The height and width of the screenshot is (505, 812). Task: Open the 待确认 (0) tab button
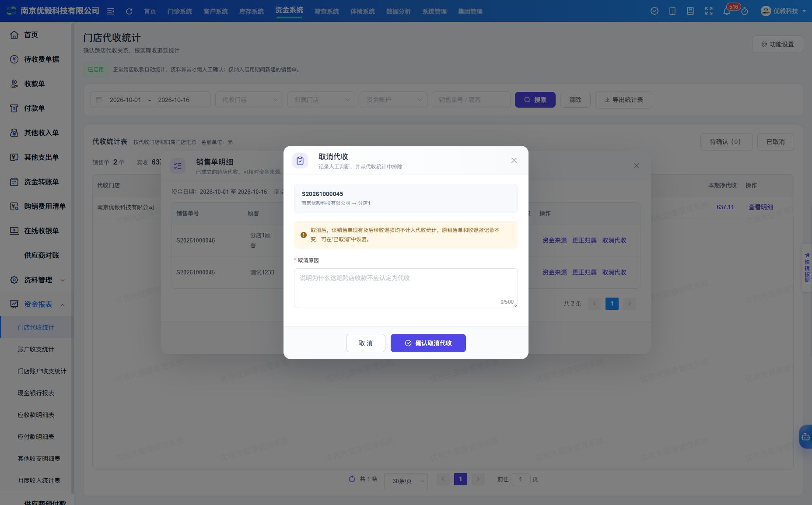coord(726,142)
